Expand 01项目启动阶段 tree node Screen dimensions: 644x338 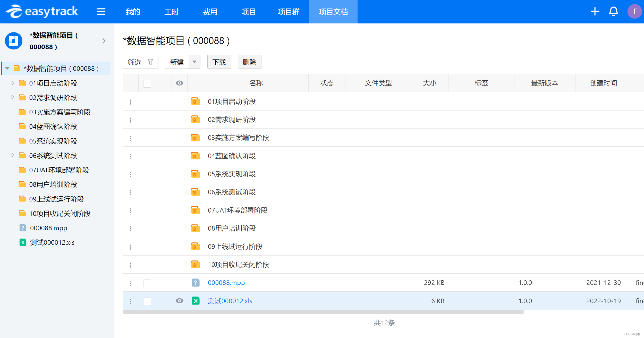[x=13, y=83]
